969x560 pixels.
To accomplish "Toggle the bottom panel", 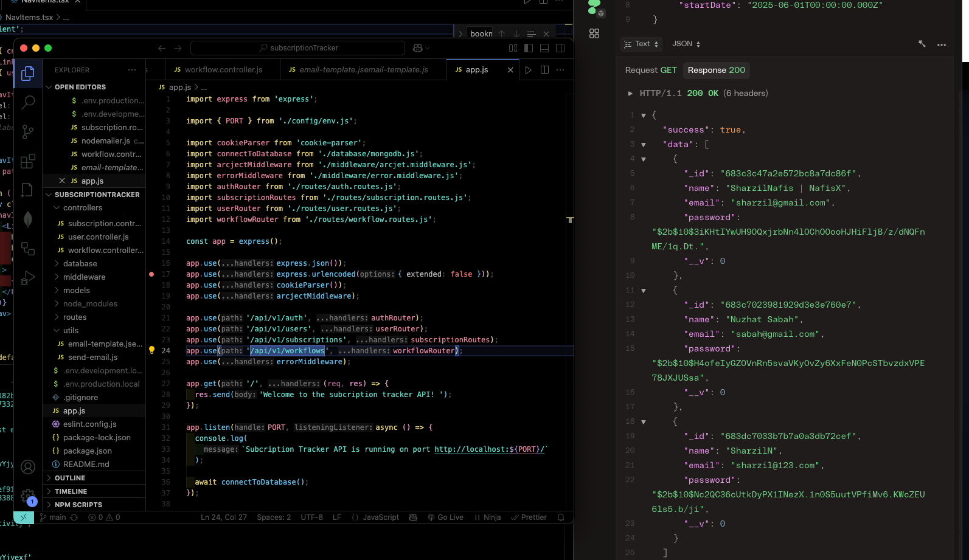I will click(544, 48).
